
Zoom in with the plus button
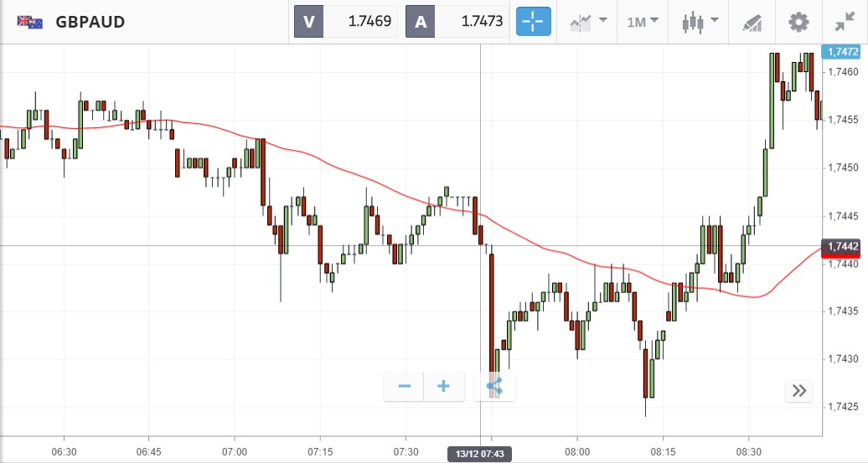tap(444, 386)
